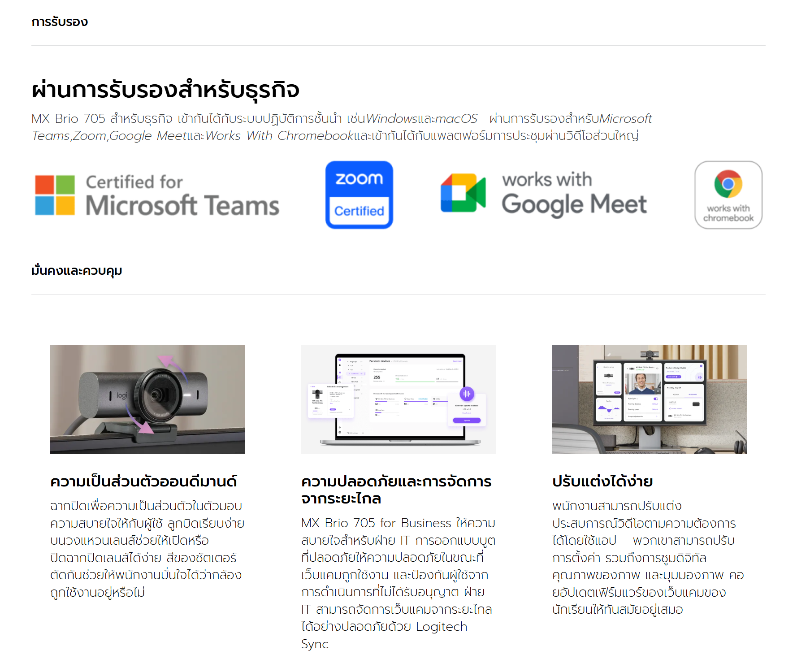
Task: Click 'works with chromebook' caption in badge
Action: click(728, 213)
